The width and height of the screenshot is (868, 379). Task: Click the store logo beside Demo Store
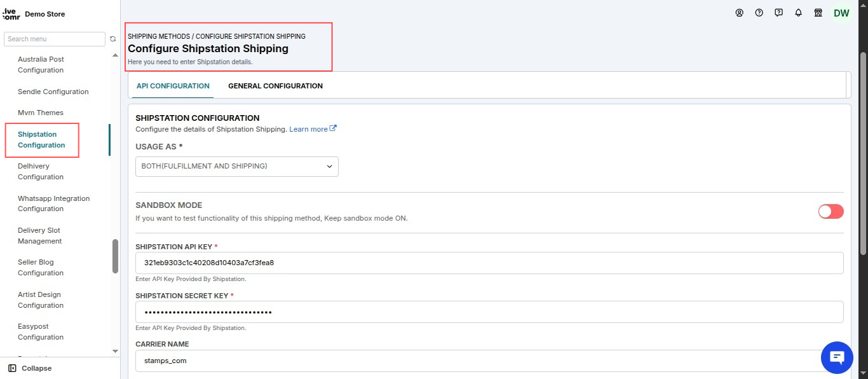pyautogui.click(x=12, y=13)
